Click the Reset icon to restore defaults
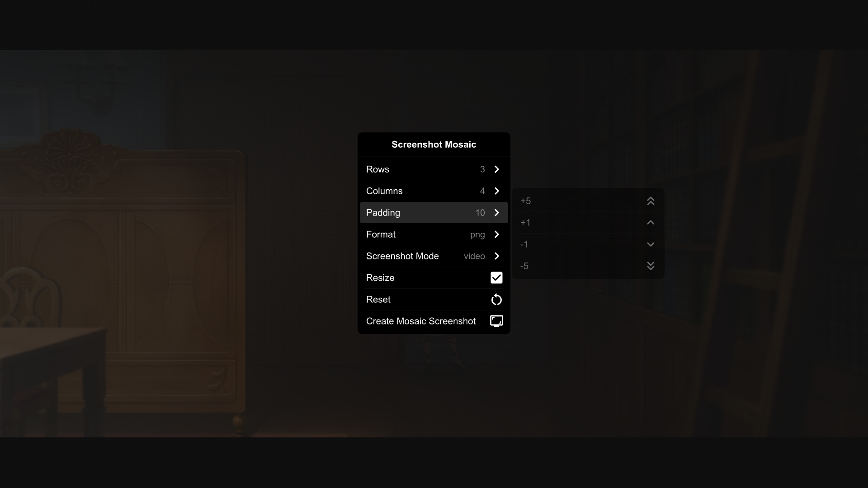This screenshot has height=488, width=868. (496, 299)
